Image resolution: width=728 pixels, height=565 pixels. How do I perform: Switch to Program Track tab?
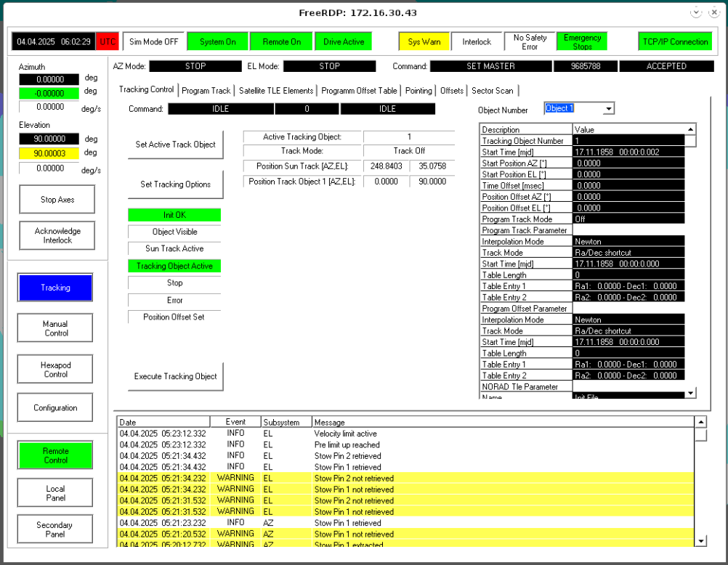206,91
